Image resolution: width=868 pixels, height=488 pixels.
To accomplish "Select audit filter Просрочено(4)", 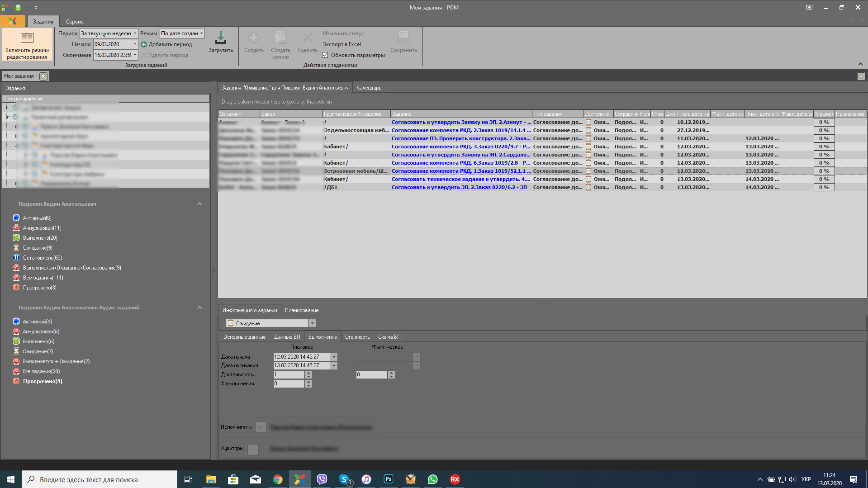I will pos(43,381).
